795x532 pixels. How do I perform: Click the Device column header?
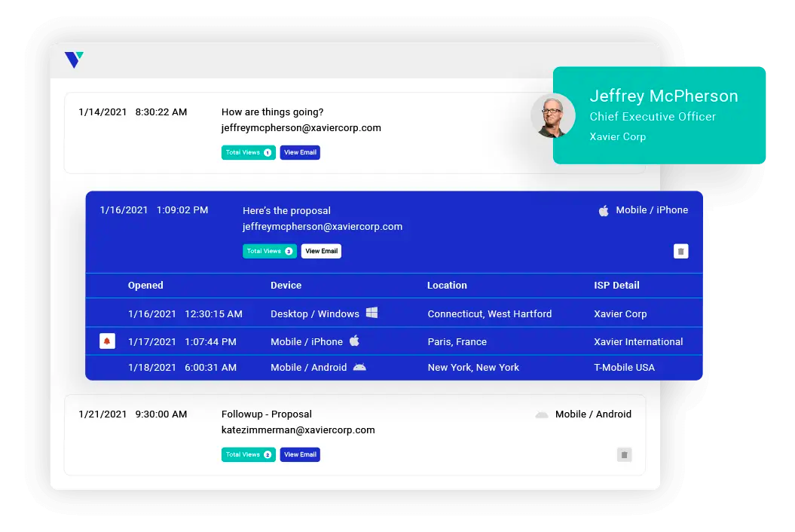pos(286,285)
